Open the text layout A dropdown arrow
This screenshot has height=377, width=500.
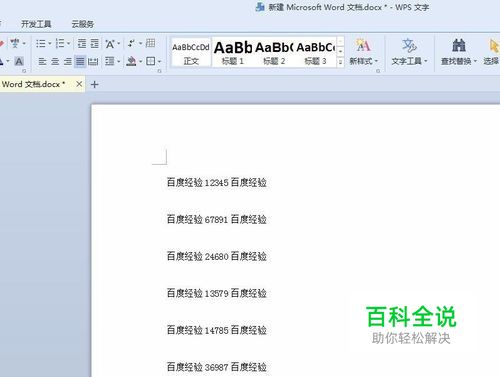tap(118, 44)
